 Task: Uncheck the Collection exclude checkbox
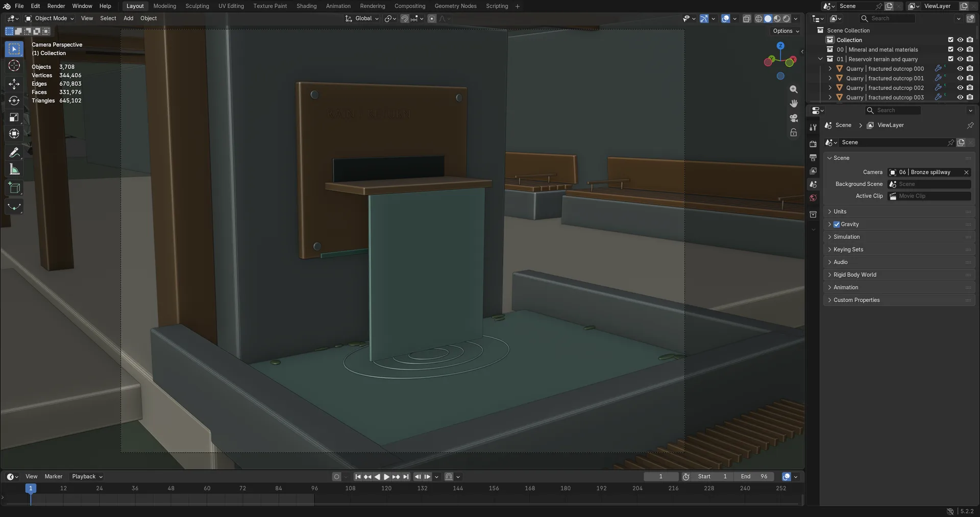pos(950,40)
